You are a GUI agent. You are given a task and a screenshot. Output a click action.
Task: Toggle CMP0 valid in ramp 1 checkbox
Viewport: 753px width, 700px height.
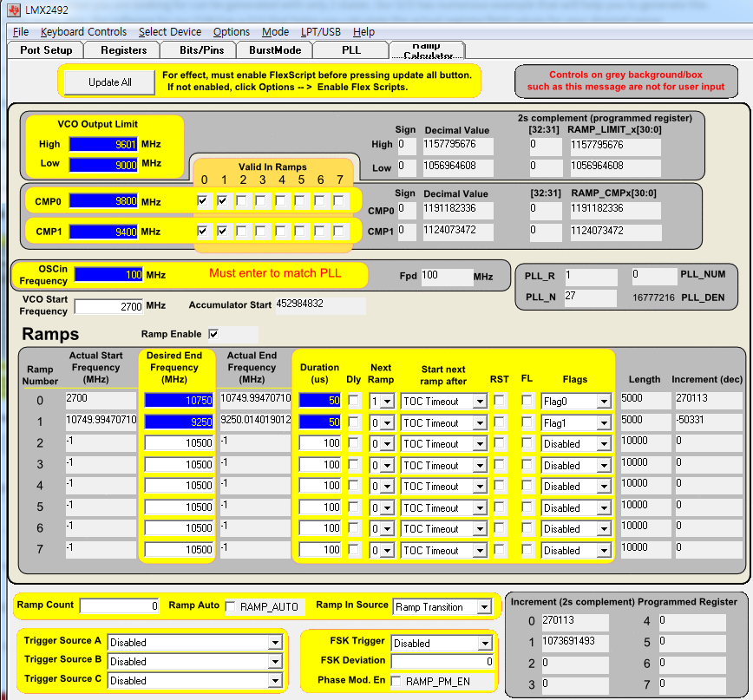coord(222,200)
